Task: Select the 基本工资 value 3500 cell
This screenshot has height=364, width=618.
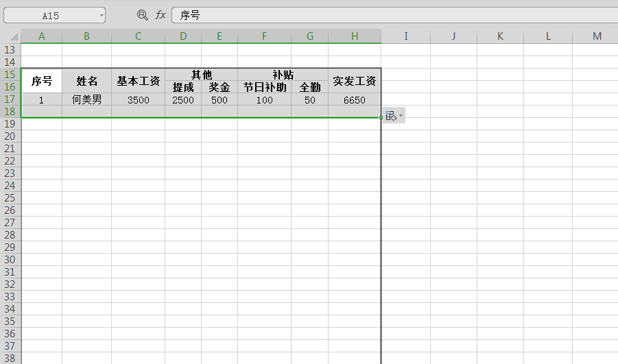Action: 139,99
